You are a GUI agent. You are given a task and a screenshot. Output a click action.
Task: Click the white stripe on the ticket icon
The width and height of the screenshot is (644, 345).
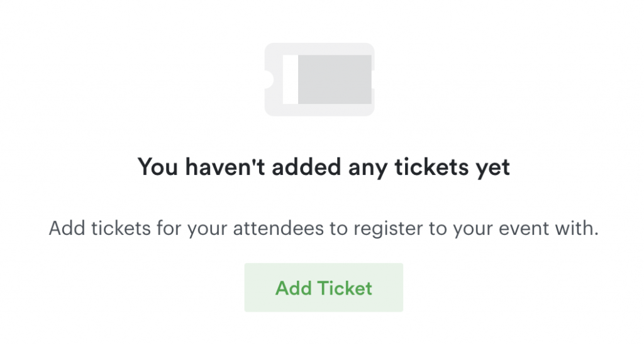(x=290, y=79)
